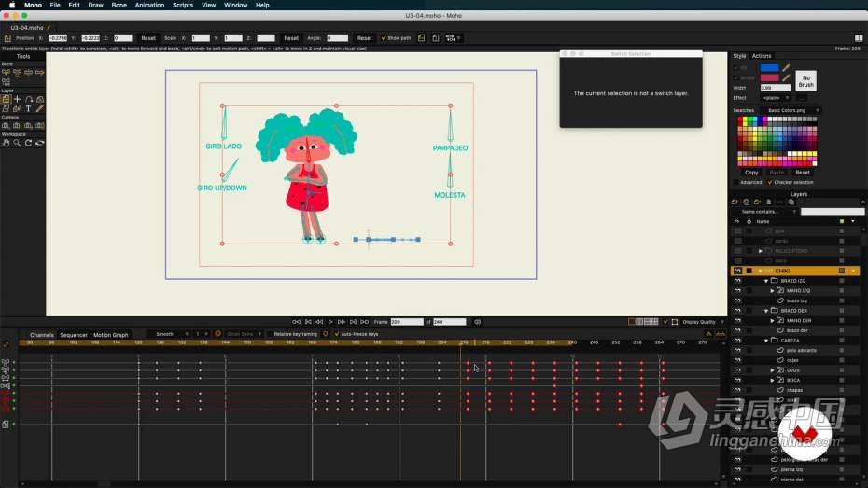868x488 pixels.
Task: Click the Reset button next to Angle
Action: coord(364,38)
